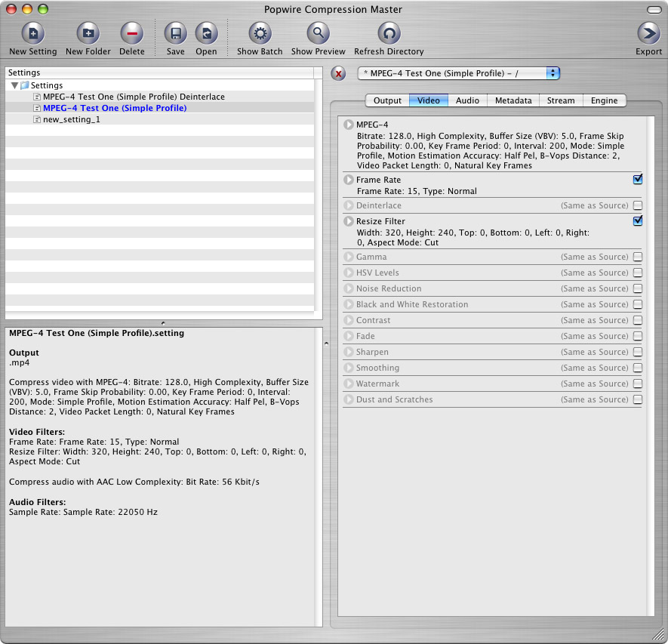Enable the Sharpen filter checkbox
The width and height of the screenshot is (668, 644).
coord(638,352)
